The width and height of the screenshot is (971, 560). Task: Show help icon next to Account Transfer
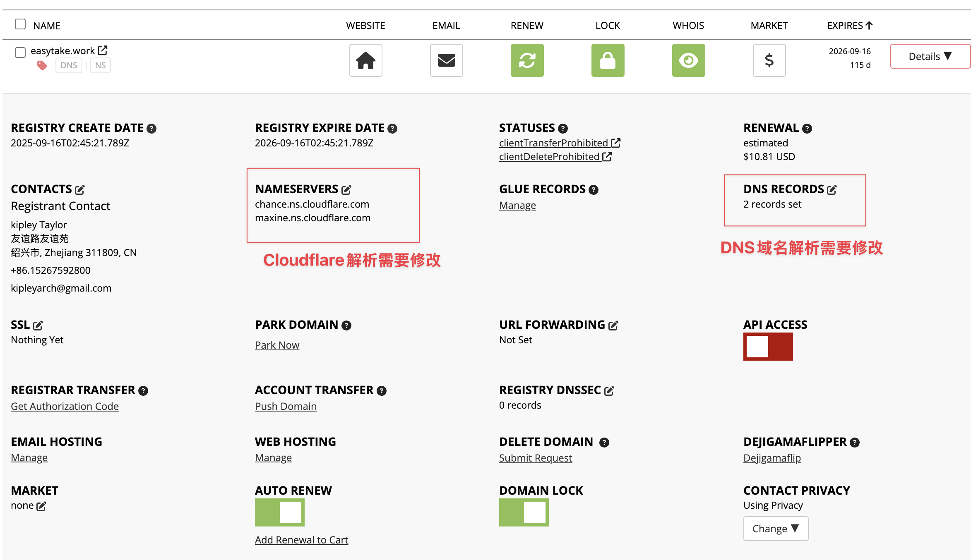pyautogui.click(x=381, y=391)
